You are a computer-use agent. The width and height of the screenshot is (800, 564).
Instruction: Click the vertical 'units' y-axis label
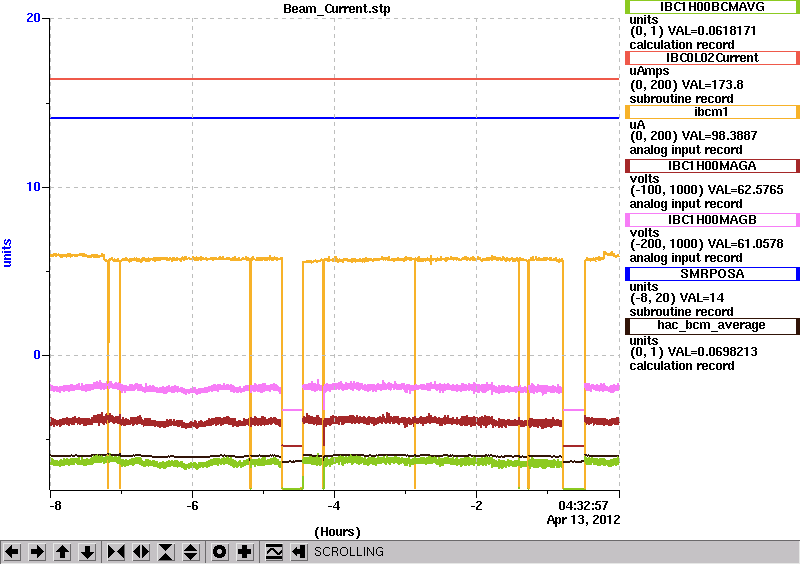[7, 253]
